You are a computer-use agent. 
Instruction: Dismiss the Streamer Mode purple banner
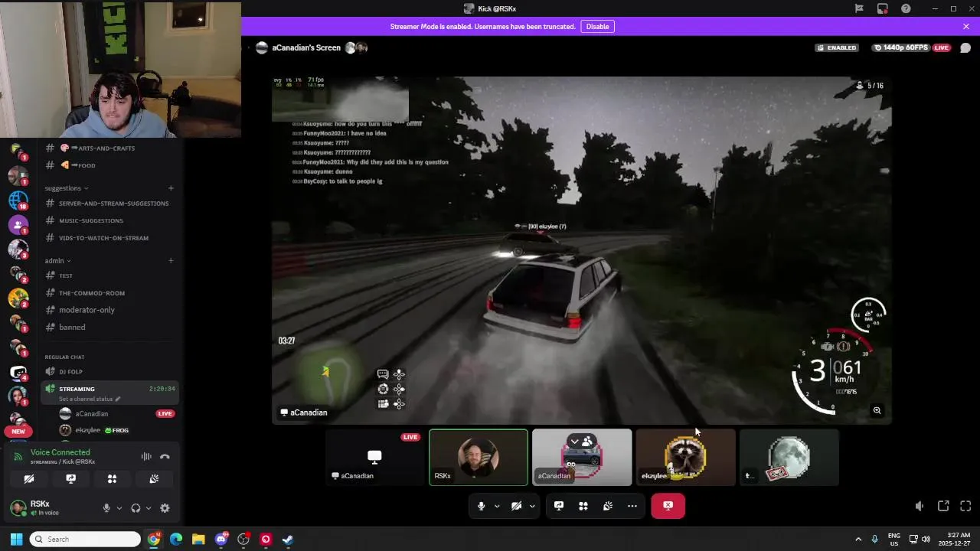point(966,26)
